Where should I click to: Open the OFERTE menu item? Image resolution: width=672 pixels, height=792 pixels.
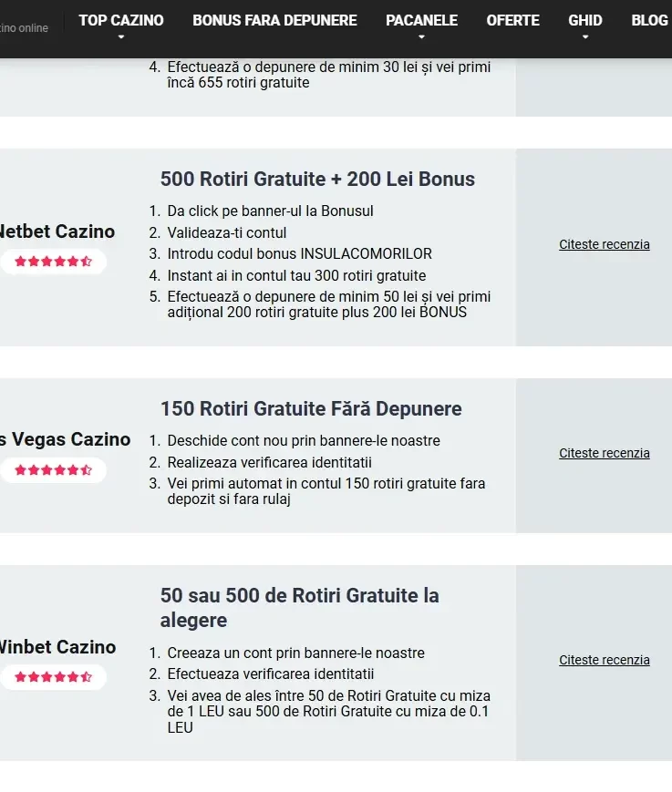512,20
